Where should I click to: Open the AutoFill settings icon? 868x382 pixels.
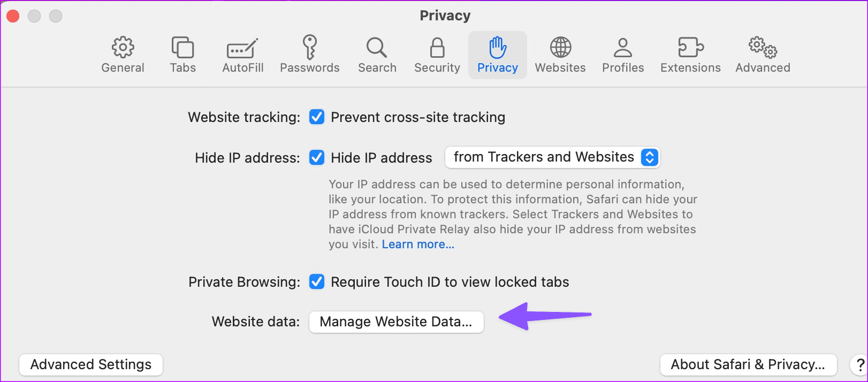pos(242,54)
